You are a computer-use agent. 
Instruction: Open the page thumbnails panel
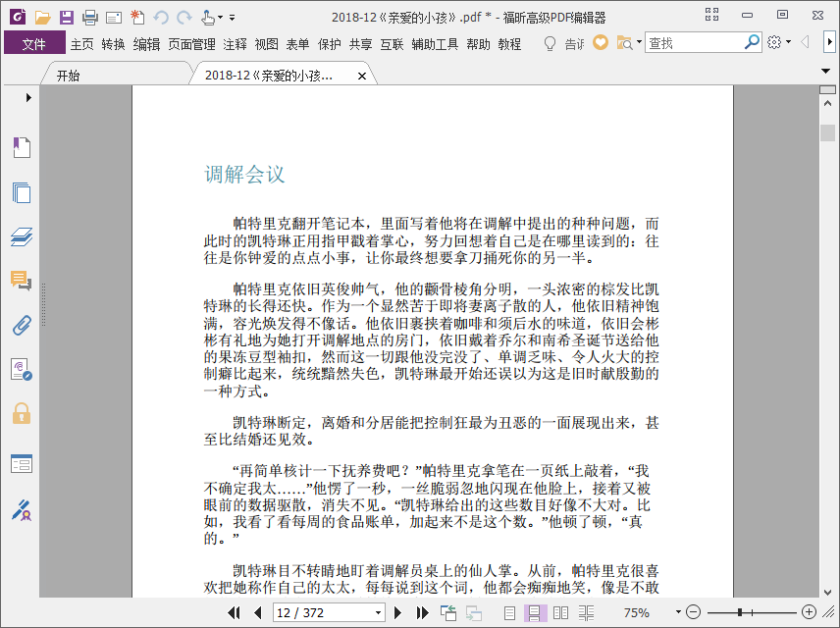click(x=22, y=192)
